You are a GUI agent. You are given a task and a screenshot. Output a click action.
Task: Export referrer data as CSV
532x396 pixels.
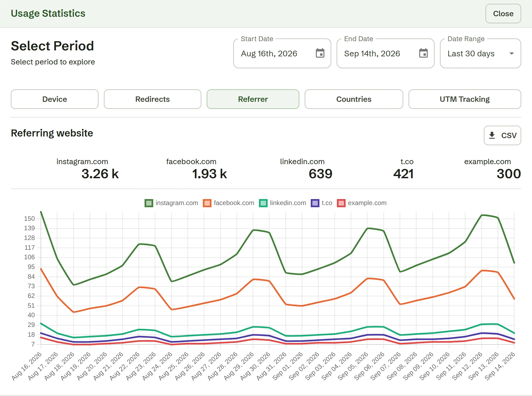(x=503, y=135)
